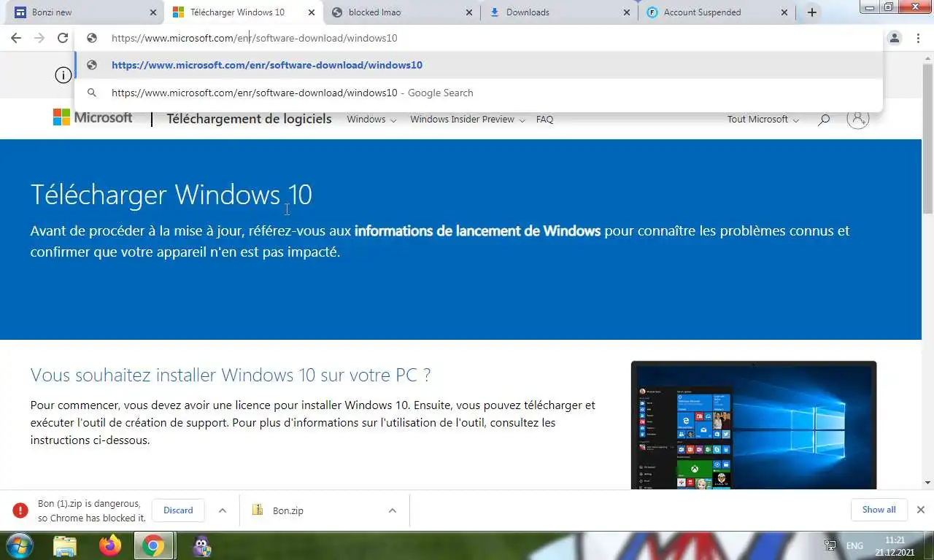Click the info circle icon on the page banner
Image resolution: width=934 pixels, height=560 pixels.
tap(64, 74)
